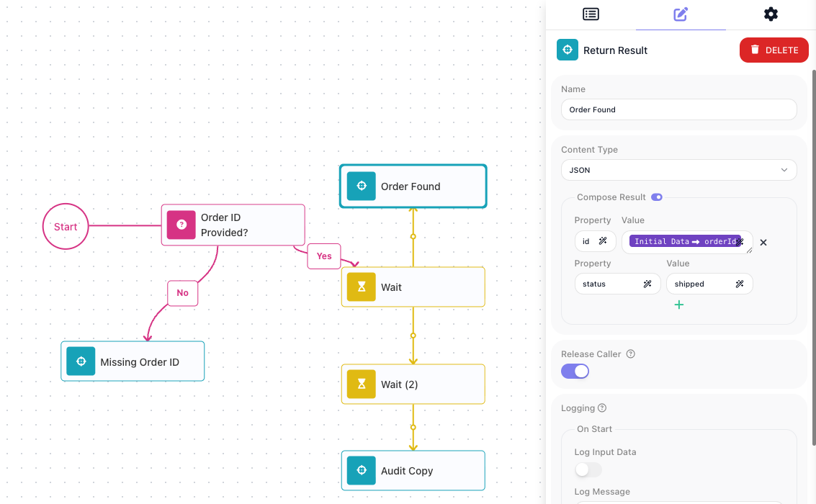Click the hourglass icon on the Wait node

coord(361,287)
